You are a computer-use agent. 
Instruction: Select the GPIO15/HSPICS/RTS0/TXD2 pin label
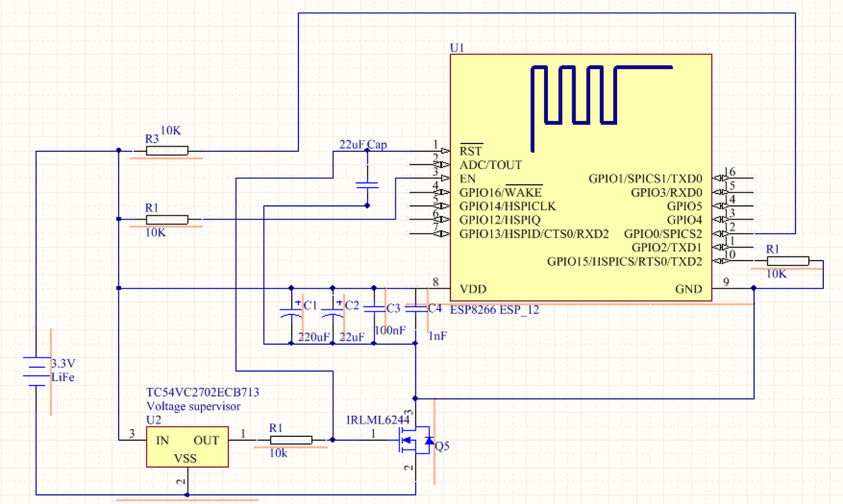[x=625, y=261]
